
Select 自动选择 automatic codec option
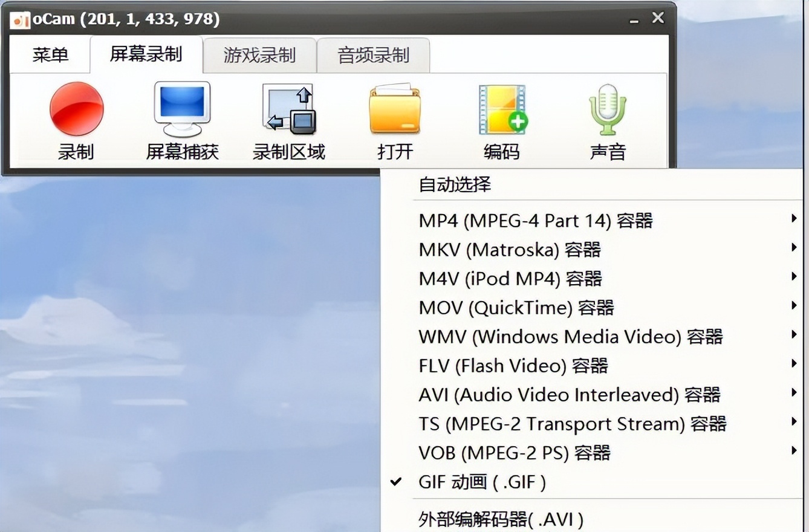click(x=454, y=184)
